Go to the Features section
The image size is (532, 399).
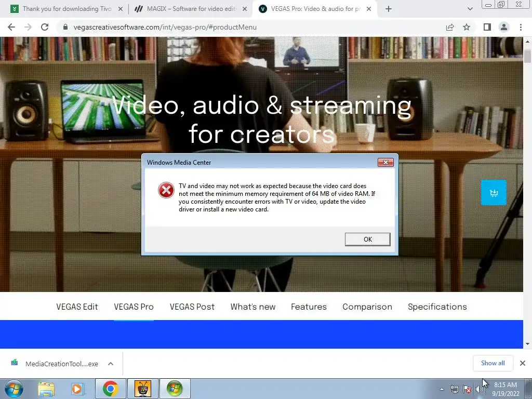click(309, 307)
